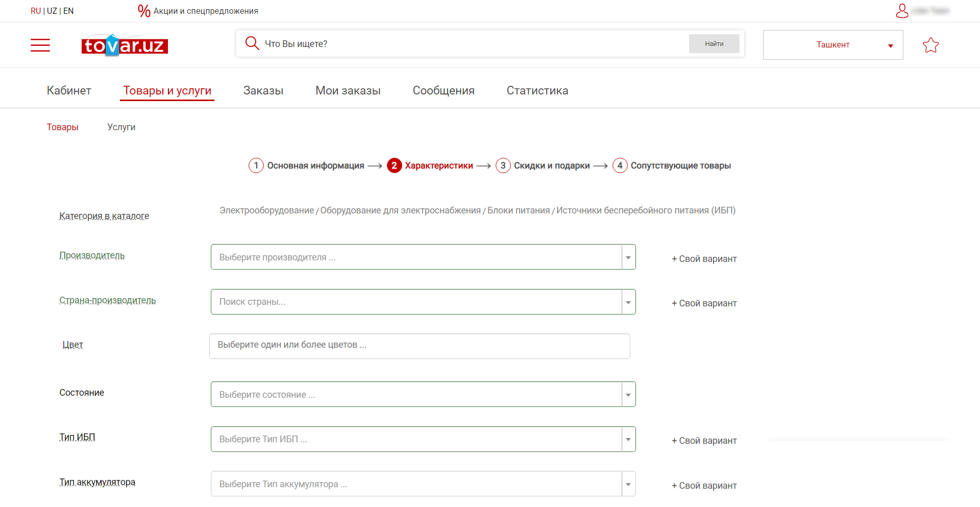
Task: Click the percent promotions icon
Action: coord(144,11)
